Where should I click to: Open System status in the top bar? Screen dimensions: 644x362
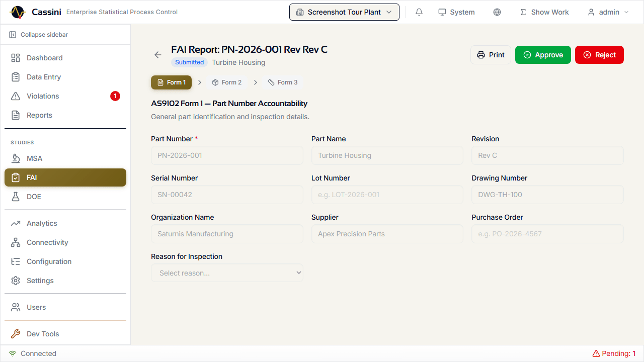[x=456, y=12]
